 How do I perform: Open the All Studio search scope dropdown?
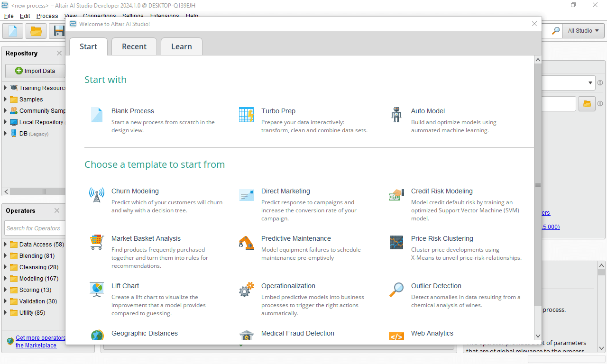click(583, 31)
